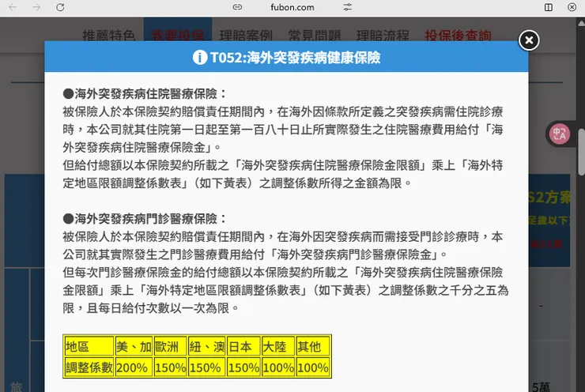585x392 pixels.
Task: Click the scrollbar up arrow
Action: click(x=581, y=23)
